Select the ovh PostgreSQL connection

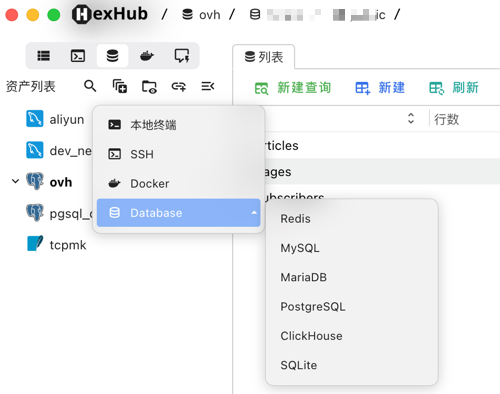[x=49, y=182]
